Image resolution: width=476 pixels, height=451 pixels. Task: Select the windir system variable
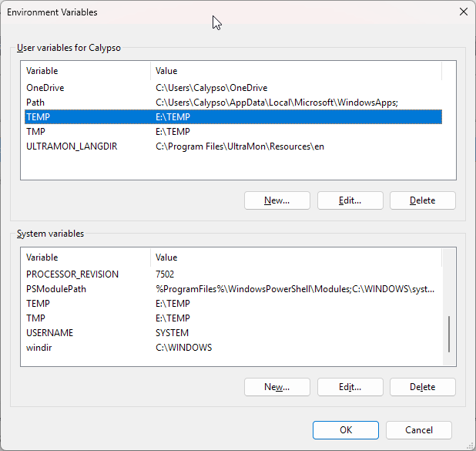233,348
